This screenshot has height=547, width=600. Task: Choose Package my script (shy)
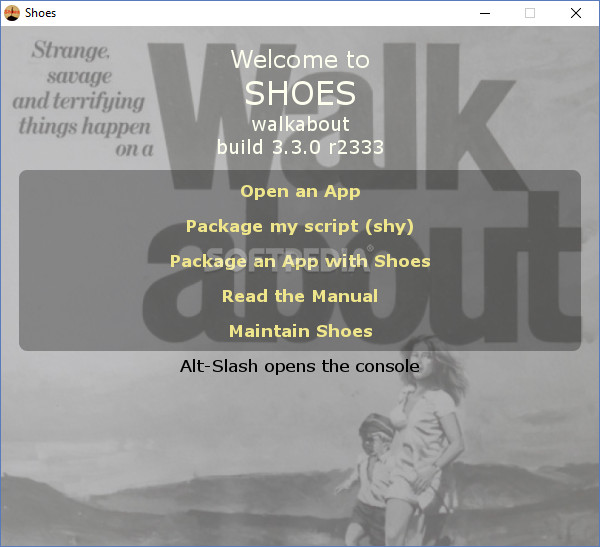(x=300, y=226)
